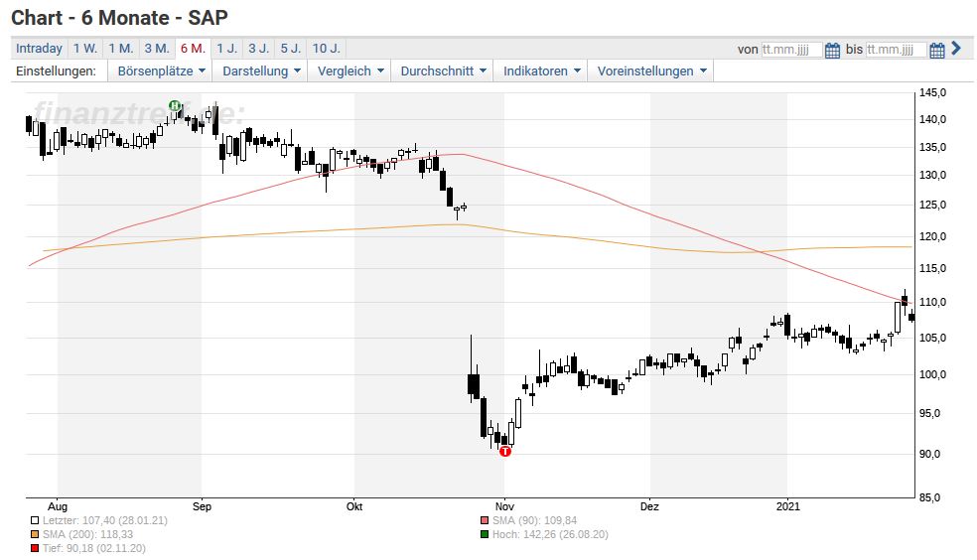
Task: Click the 'Hoch: 142,26 (26.08.20)' legend text
Action: 550,534
